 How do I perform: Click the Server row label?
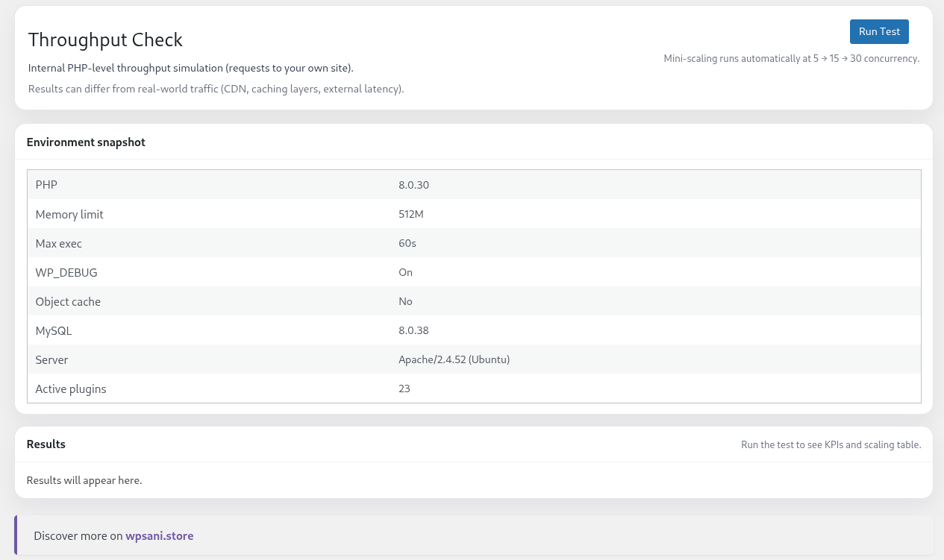[51, 359]
